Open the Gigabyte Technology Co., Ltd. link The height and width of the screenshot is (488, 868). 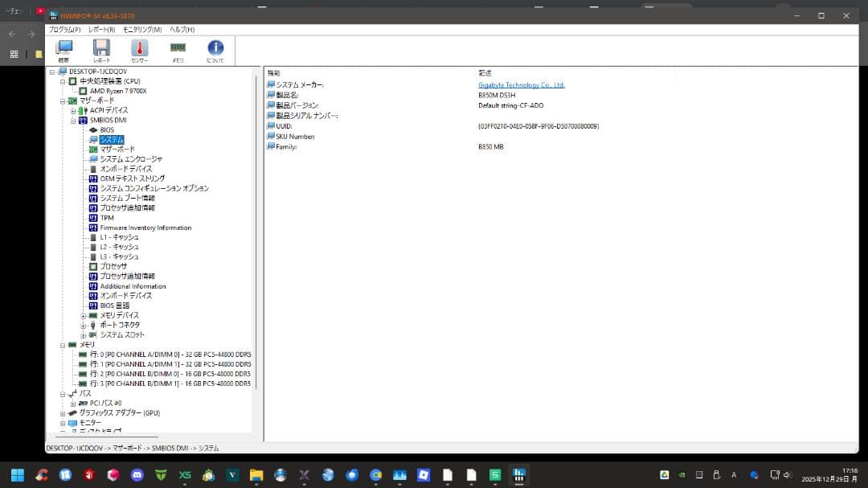[x=521, y=85]
